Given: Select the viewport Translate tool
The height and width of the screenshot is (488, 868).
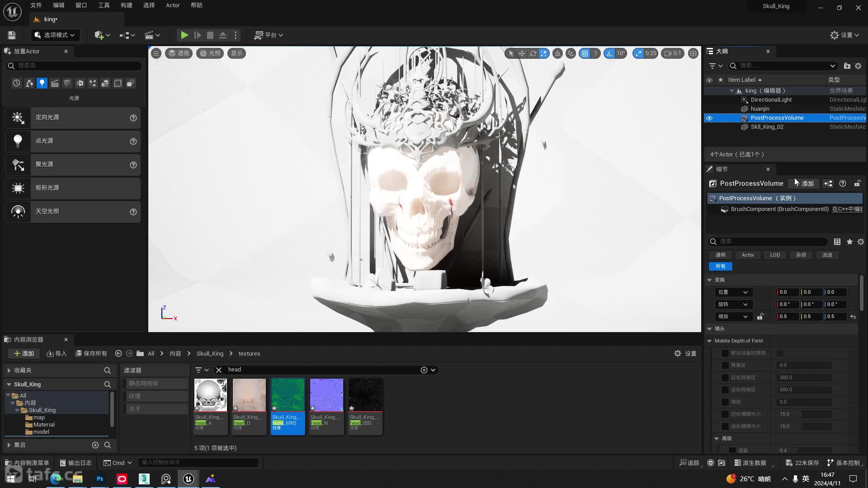Looking at the screenshot, I should click(522, 53).
